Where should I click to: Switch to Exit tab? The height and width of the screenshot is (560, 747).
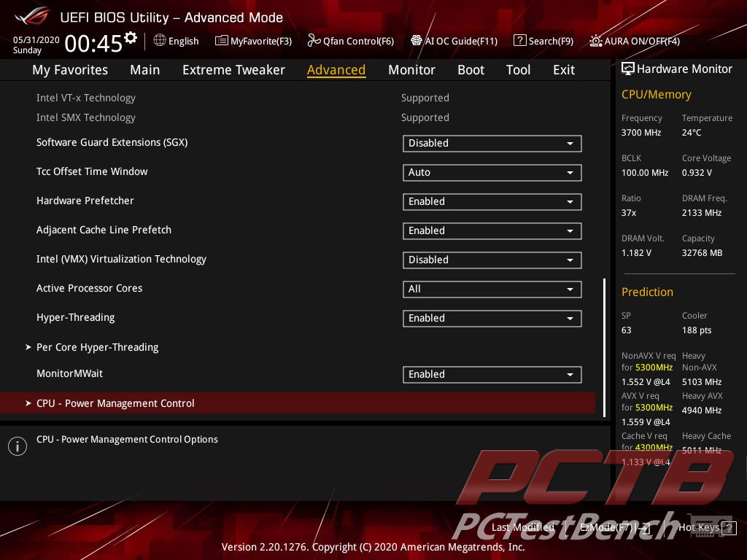click(564, 70)
